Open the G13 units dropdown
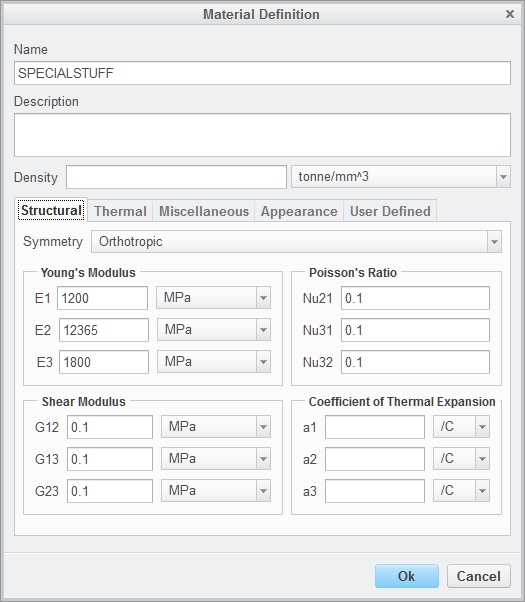 pos(216,458)
